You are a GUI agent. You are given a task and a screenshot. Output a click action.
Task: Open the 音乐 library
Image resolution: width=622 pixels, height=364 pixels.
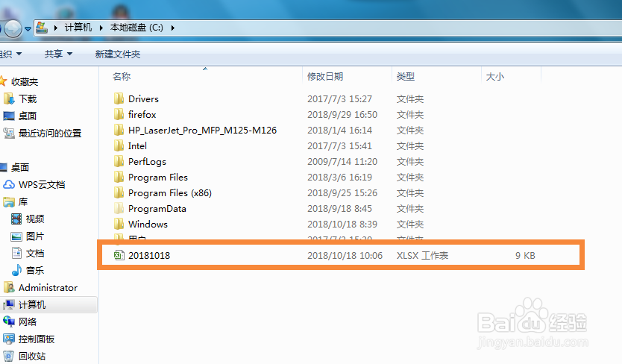pyautogui.click(x=35, y=270)
